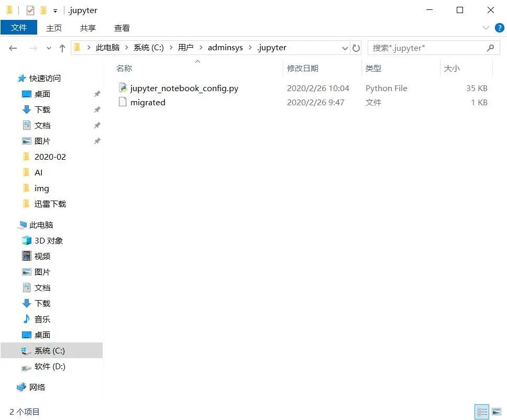Screen dimensions: 507x420
Task: Click the migrated file icon
Action: click(123, 102)
